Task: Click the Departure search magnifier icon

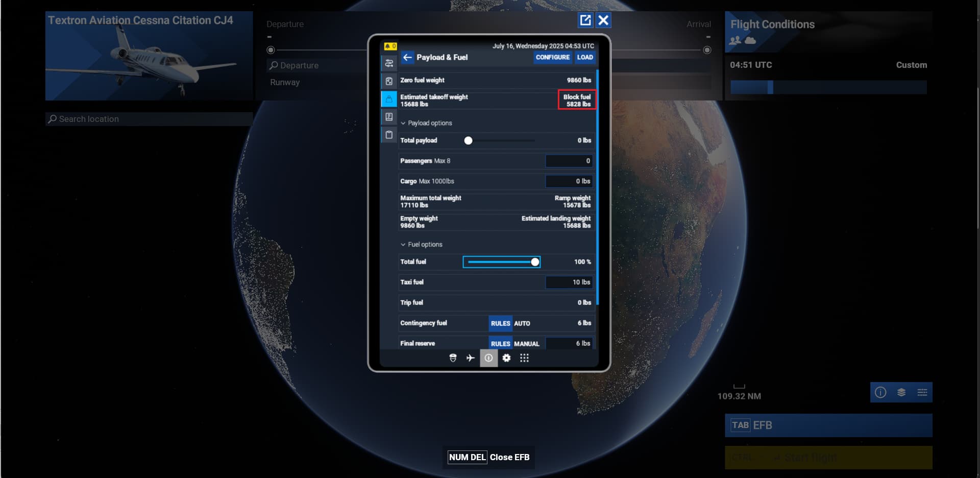Action: 274,65
